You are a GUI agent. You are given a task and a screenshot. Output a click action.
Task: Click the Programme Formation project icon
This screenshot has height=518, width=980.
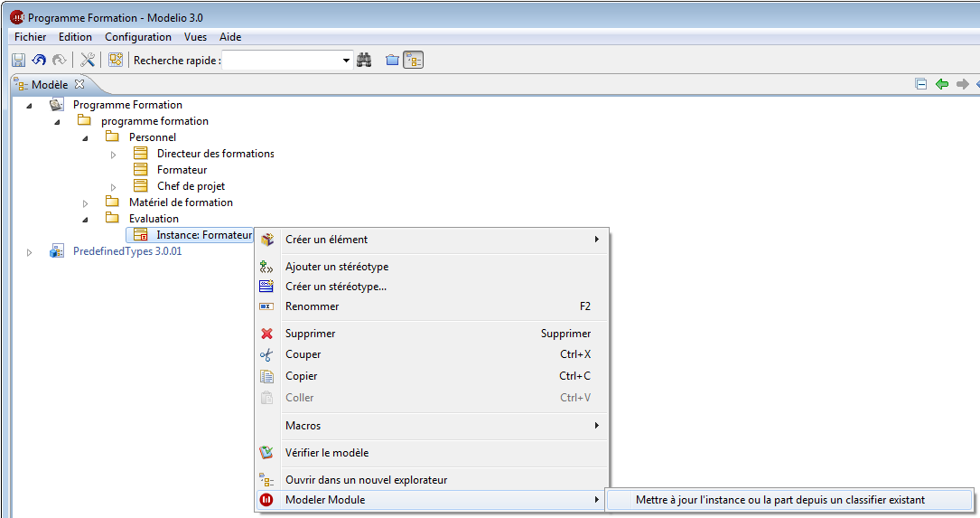pyautogui.click(x=56, y=105)
